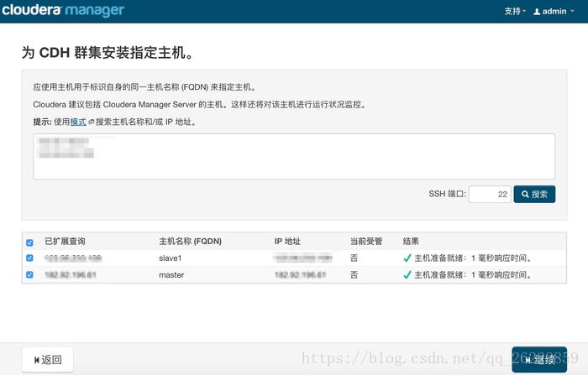Click the IP 地址 column header
Image resolution: width=588 pixels, height=375 pixels.
pyautogui.click(x=287, y=242)
